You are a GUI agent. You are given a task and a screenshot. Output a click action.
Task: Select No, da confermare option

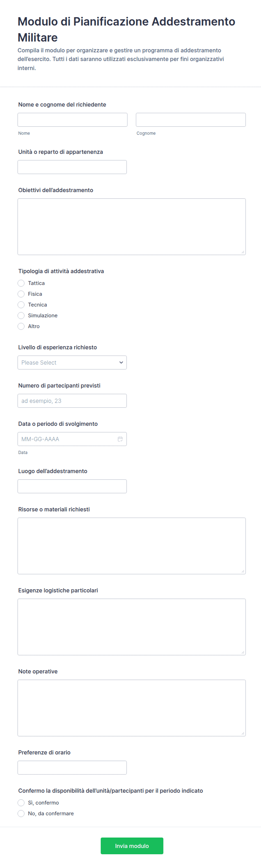(x=21, y=813)
